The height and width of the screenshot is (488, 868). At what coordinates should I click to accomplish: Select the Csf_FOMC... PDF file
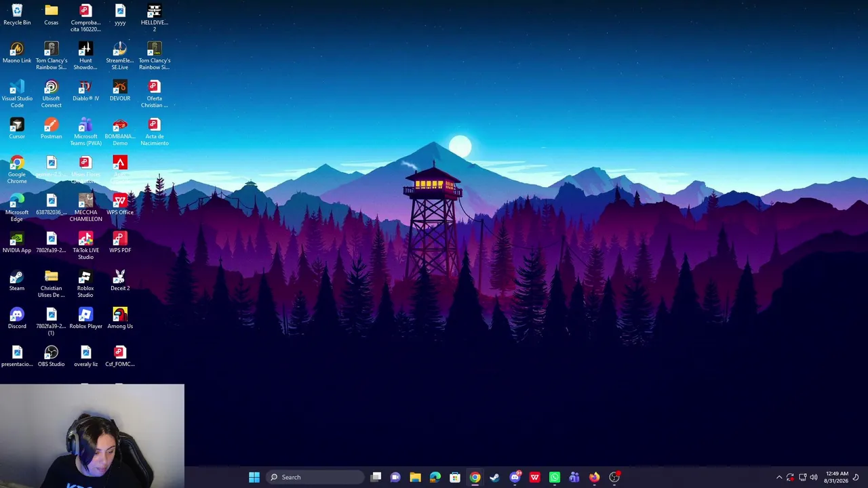coord(120,357)
